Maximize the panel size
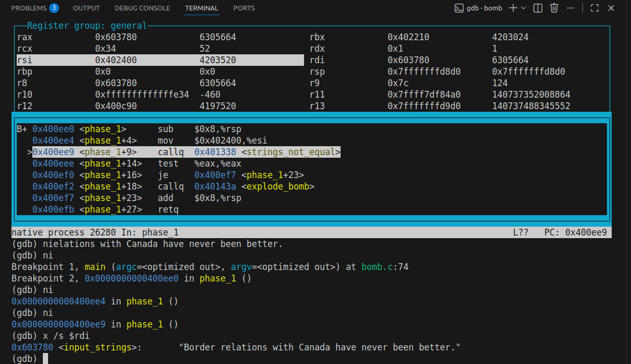This screenshot has width=631, height=364. (x=594, y=8)
